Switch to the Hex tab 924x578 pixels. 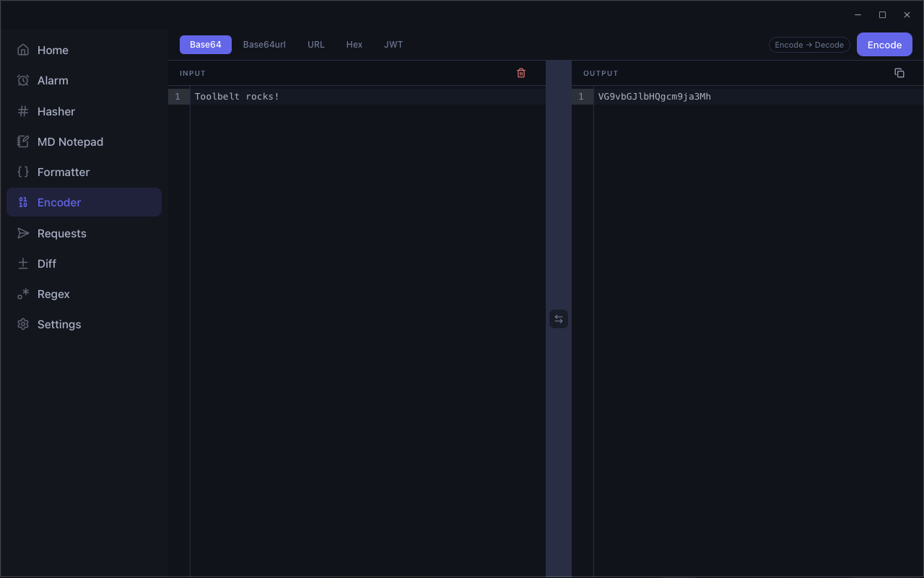click(x=354, y=44)
